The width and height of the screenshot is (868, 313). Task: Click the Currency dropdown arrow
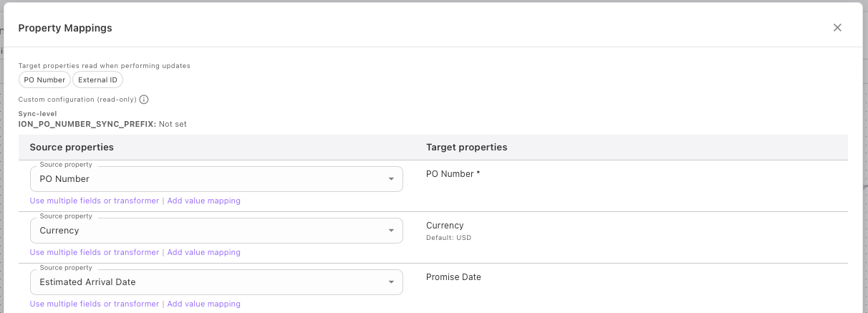391,231
